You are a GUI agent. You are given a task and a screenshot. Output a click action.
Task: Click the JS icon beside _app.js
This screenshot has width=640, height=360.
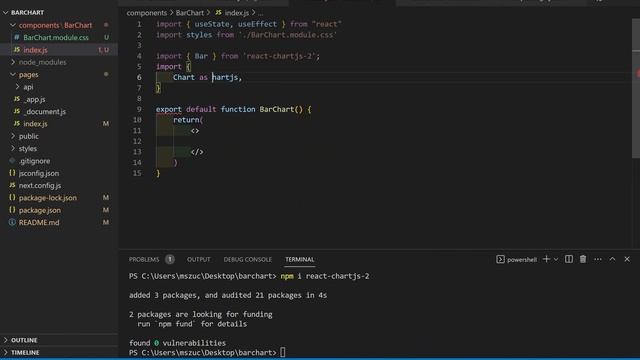pyautogui.click(x=17, y=99)
